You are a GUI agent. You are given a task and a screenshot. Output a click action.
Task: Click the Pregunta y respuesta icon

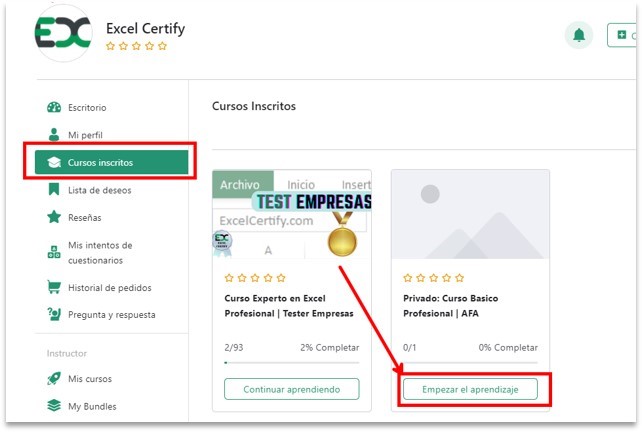tap(54, 314)
